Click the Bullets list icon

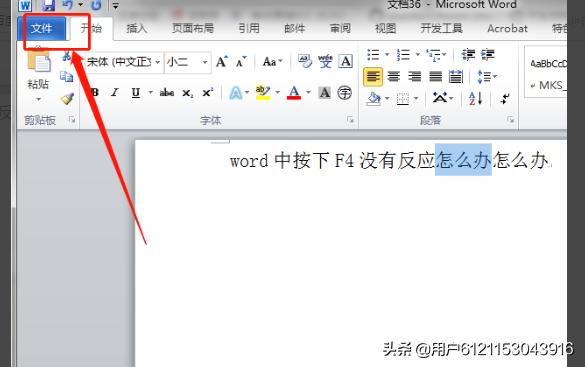[373, 55]
